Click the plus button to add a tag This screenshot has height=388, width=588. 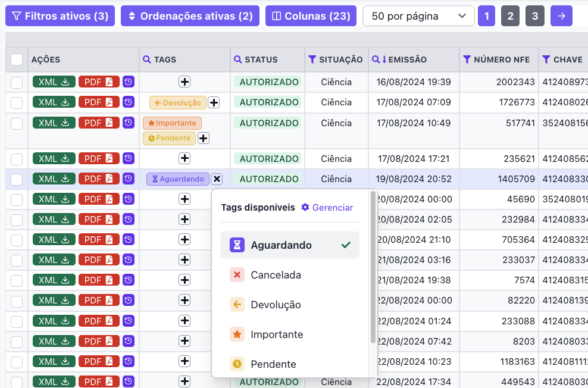click(x=184, y=82)
